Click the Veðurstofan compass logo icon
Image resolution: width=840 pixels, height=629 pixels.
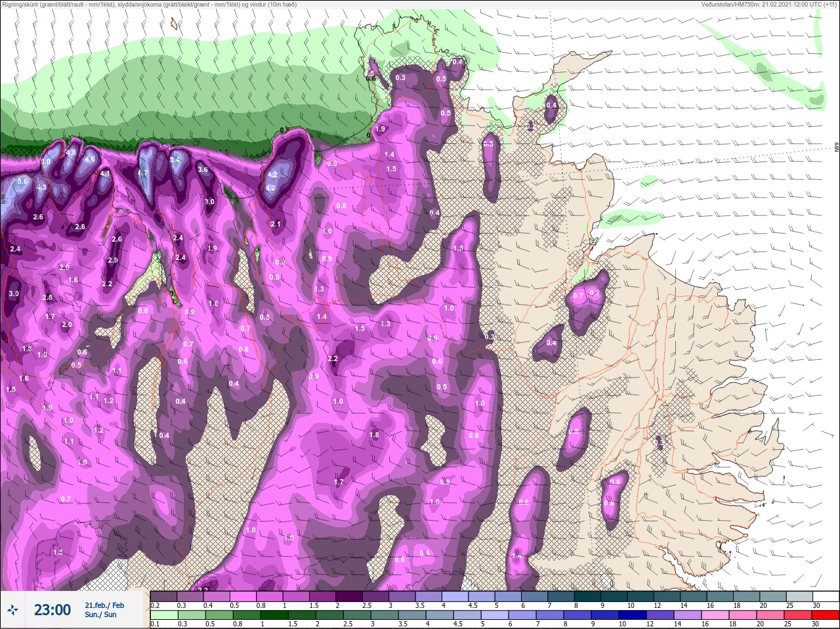(12, 611)
